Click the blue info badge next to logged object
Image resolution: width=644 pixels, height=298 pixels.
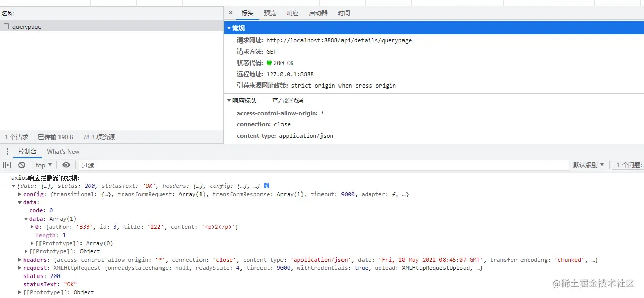[x=267, y=186]
